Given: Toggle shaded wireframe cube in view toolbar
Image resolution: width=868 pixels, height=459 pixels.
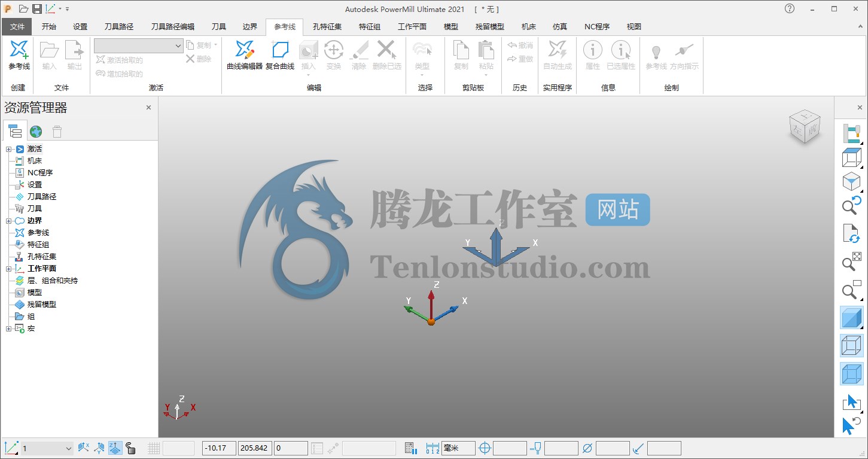Looking at the screenshot, I should point(851,374).
